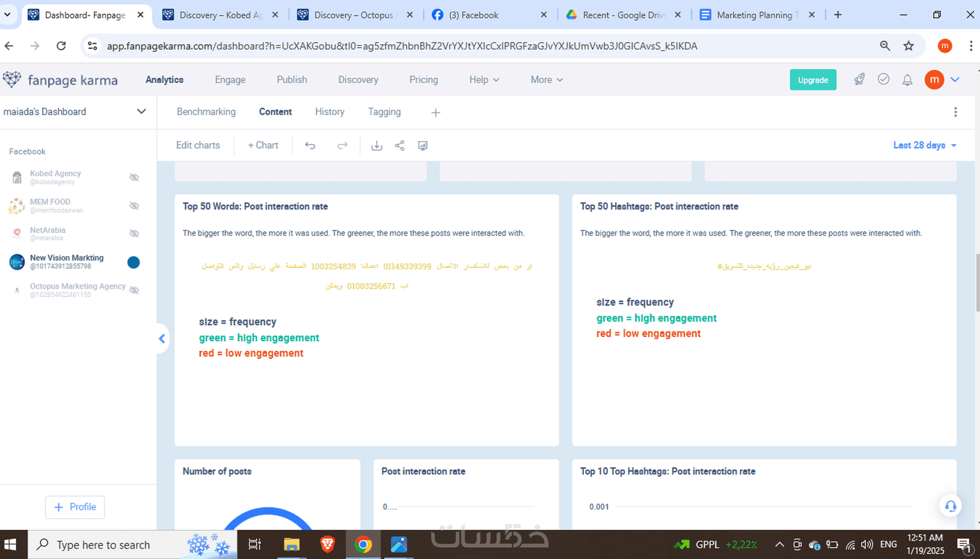Open the rocket quick-start icon

(860, 80)
